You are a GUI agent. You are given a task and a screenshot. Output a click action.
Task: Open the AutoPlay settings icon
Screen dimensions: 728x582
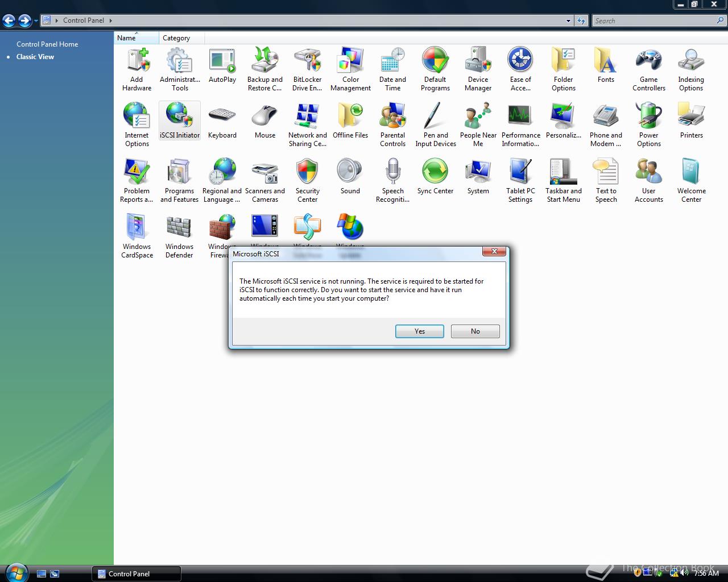click(x=222, y=65)
